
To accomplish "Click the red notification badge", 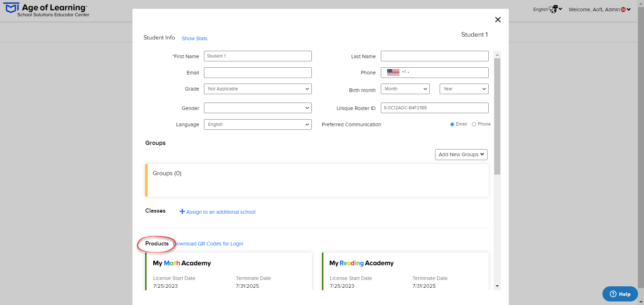I will 623,10.
